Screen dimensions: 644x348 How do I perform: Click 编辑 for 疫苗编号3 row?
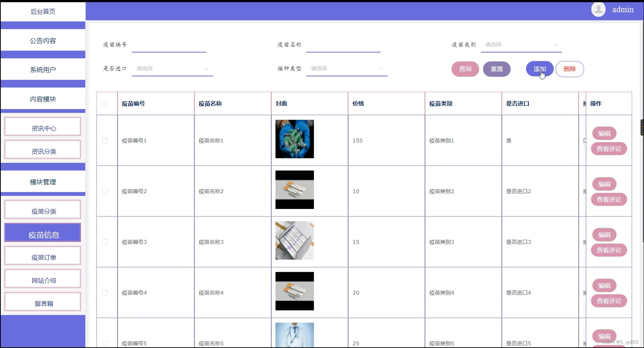pyautogui.click(x=604, y=235)
